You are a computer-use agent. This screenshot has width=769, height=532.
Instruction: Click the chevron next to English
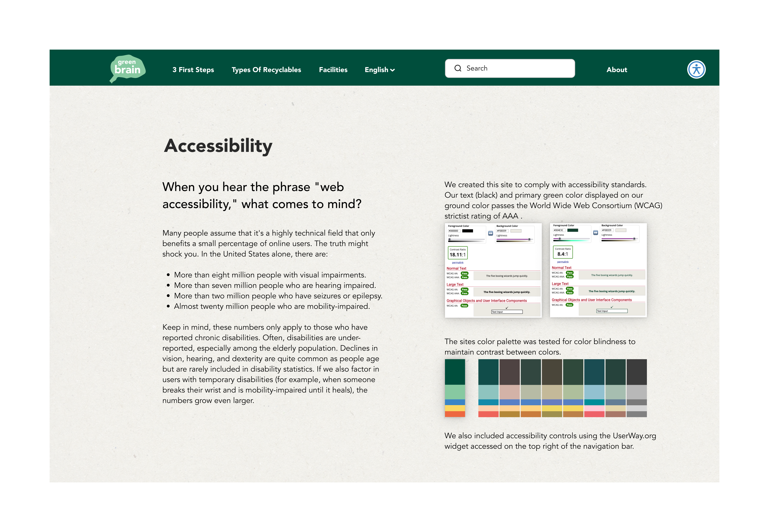[392, 70]
